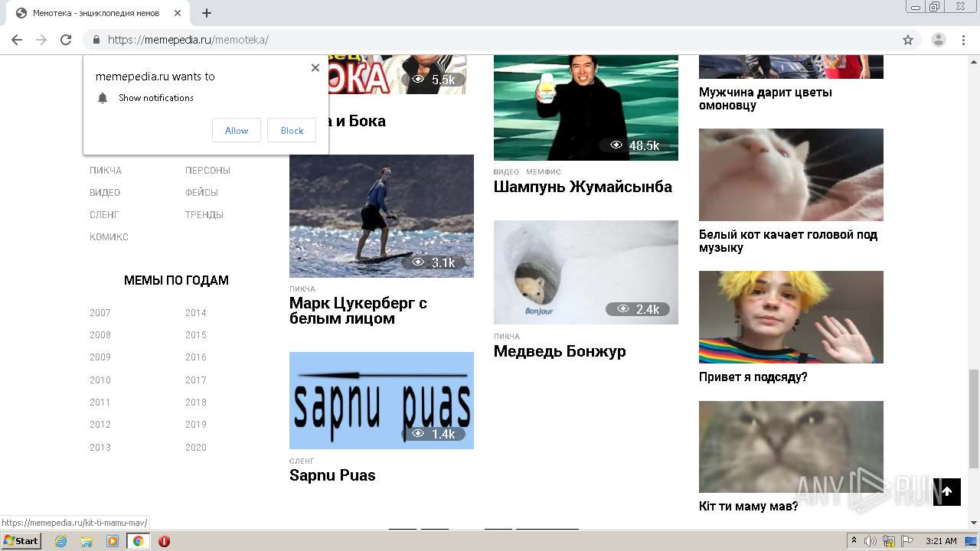Viewport: 980px width, 551px height.
Task: Close the Мемотека browser tab
Action: click(x=178, y=13)
